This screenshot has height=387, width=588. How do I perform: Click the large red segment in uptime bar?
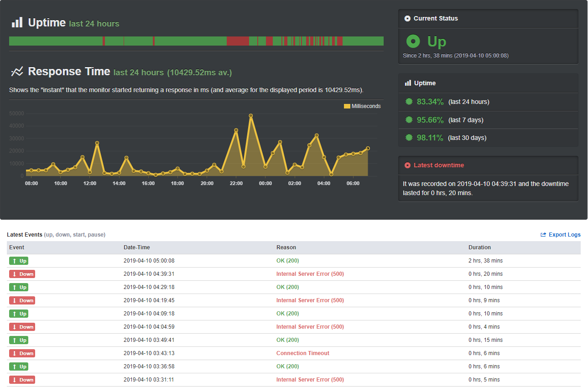point(238,41)
